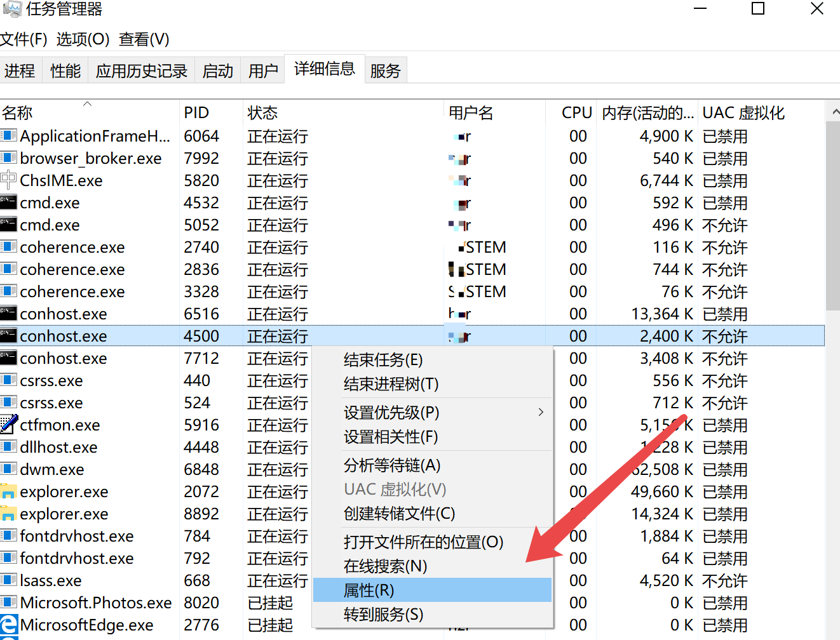Sort by the CPU column header
The width and height of the screenshot is (840, 640).
576,112
